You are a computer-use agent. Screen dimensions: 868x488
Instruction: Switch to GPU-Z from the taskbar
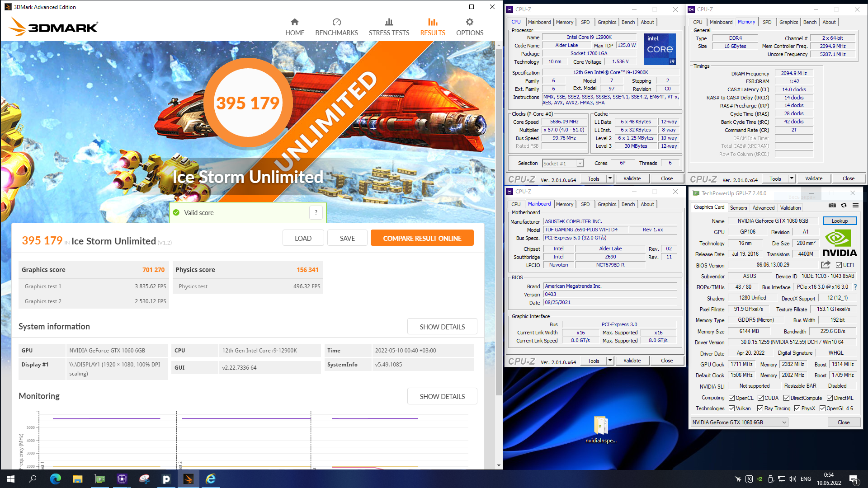click(99, 479)
